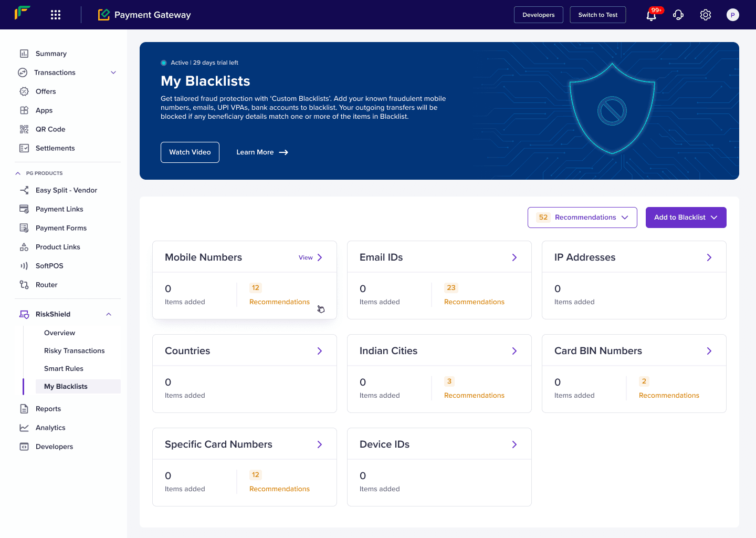Click the Summary chart icon in sidebar
Image resolution: width=756 pixels, height=538 pixels.
[24, 54]
